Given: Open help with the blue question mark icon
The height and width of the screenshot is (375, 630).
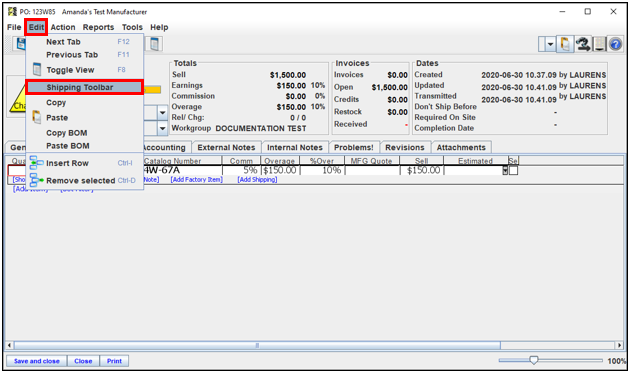Looking at the screenshot, I should pos(615,44).
